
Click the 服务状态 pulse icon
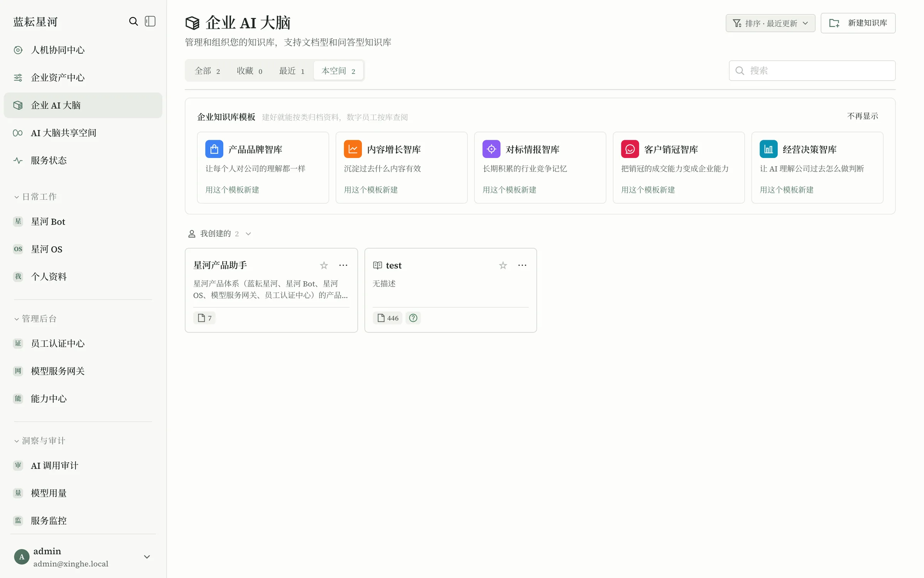tap(18, 160)
